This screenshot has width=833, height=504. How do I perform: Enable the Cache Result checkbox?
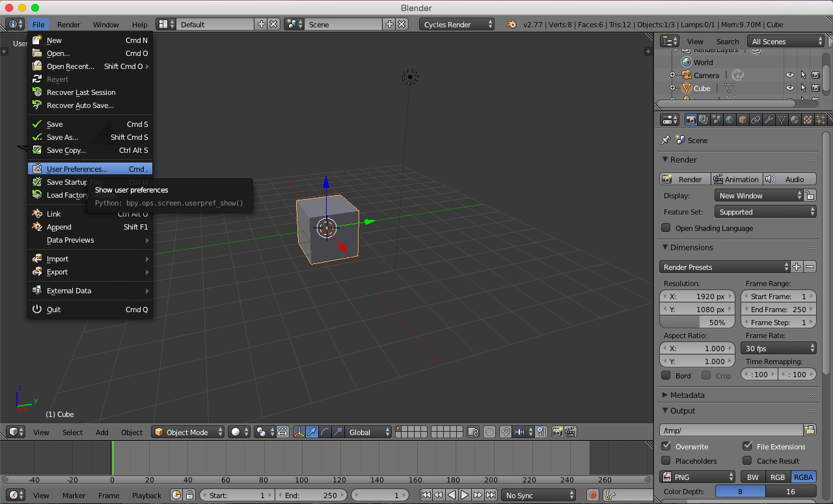pos(747,460)
